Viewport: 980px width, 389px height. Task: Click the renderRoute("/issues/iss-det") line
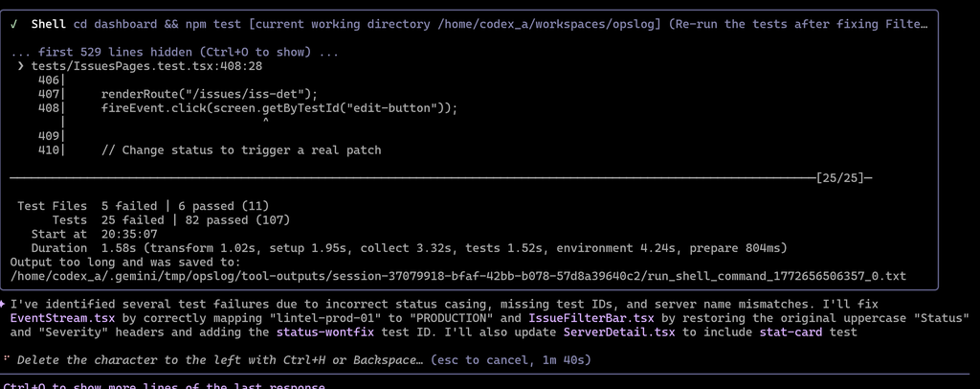[x=210, y=95]
